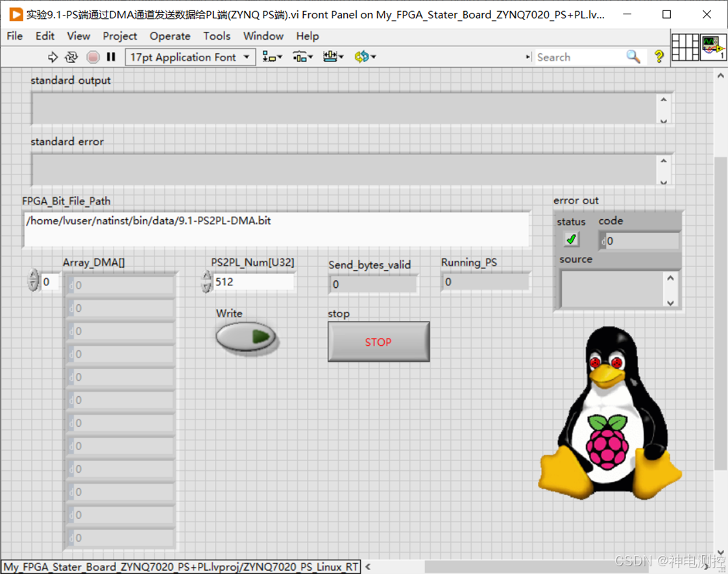The height and width of the screenshot is (574, 728).
Task: Open the Help menu
Action: 308,36
